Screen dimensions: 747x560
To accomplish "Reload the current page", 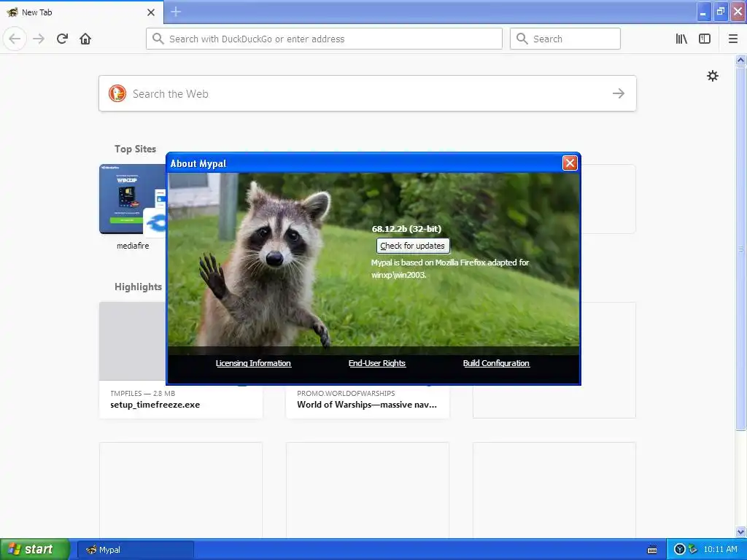I will (x=62, y=39).
